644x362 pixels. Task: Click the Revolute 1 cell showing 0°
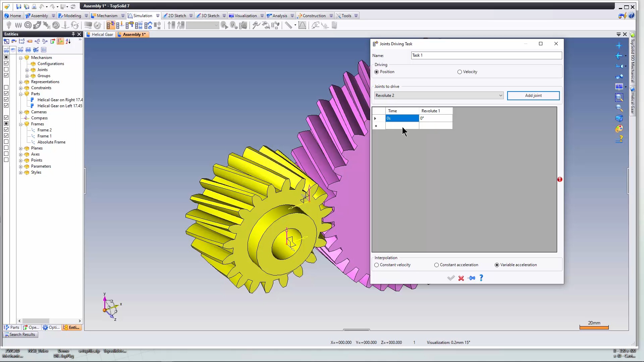436,118
